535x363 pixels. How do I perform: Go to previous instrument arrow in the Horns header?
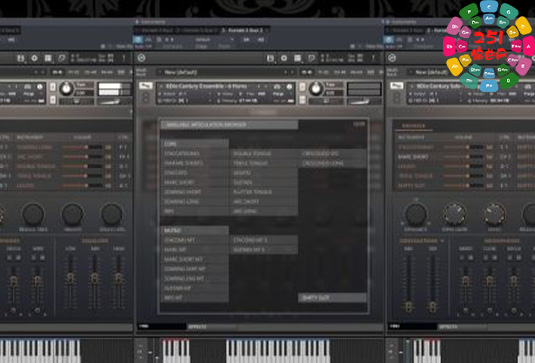(259, 87)
